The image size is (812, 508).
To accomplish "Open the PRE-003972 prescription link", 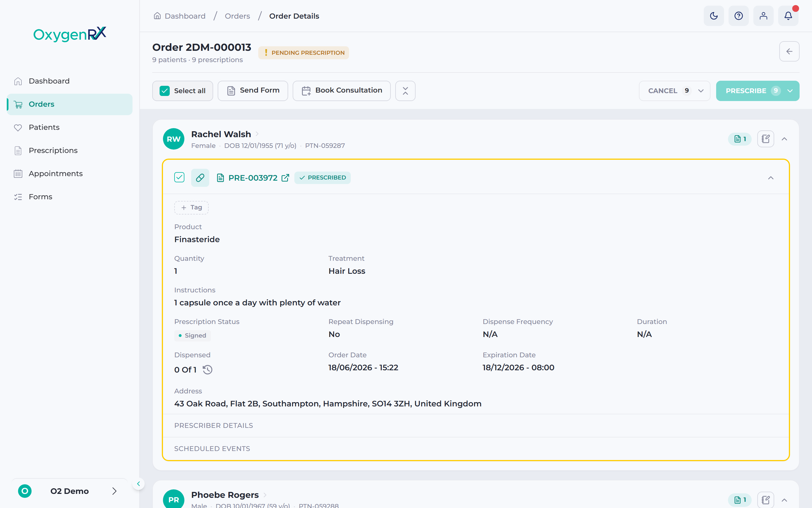I will click(x=253, y=178).
